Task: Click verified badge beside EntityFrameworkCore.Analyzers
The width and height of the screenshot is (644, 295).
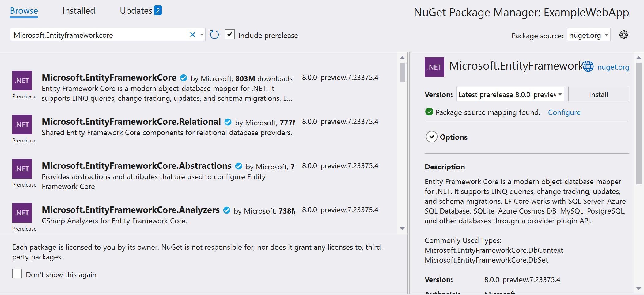Action: click(227, 210)
